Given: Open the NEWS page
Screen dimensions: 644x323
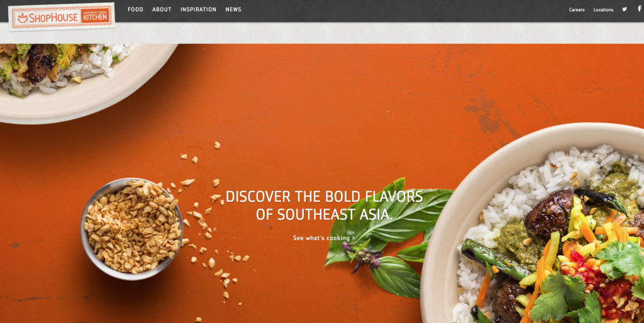Looking at the screenshot, I should 233,9.
